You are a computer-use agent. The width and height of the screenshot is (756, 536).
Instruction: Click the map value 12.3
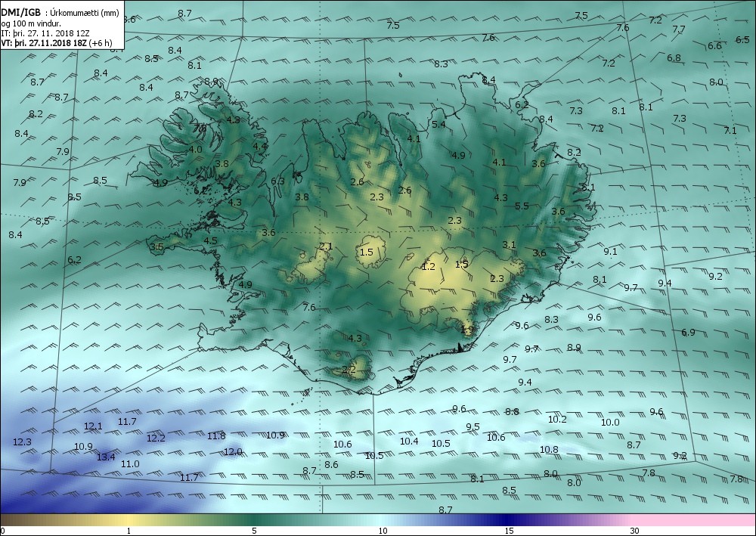22,442
